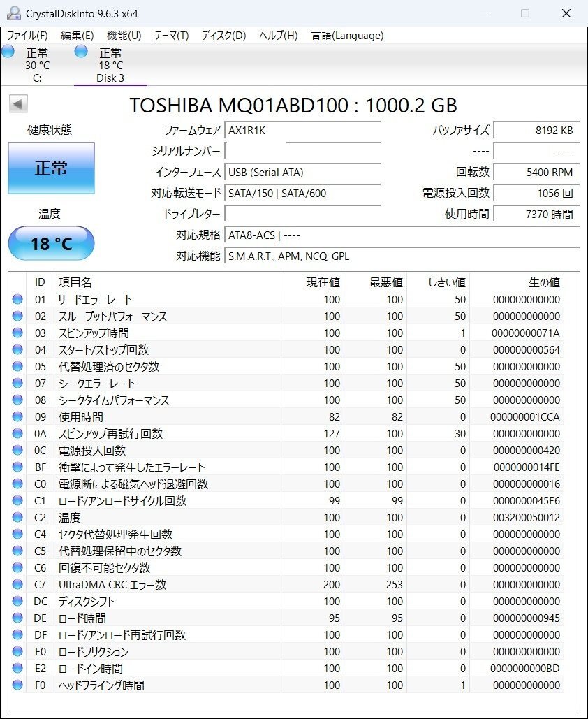Open the ヘルプ(H) menu
Screen dimensions: 588x719
[278, 36]
